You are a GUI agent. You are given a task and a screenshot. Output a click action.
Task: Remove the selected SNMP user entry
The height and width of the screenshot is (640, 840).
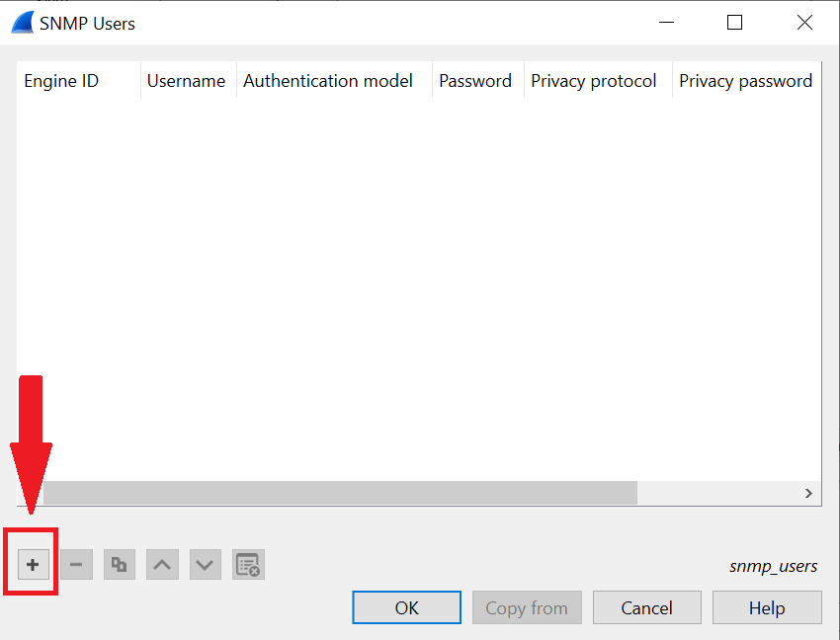click(75, 564)
